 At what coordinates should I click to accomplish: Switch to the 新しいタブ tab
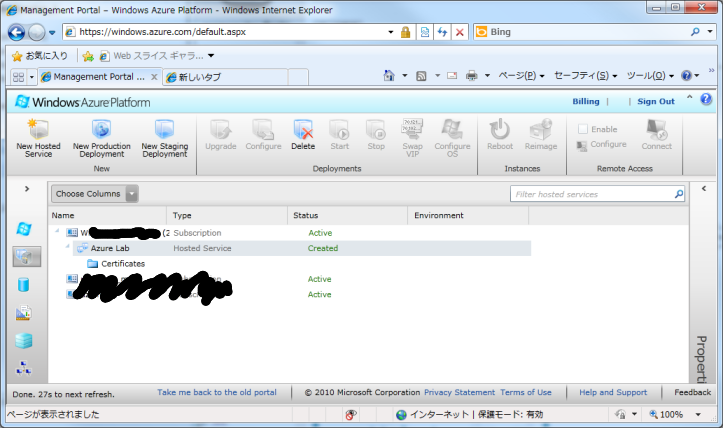click(226, 77)
